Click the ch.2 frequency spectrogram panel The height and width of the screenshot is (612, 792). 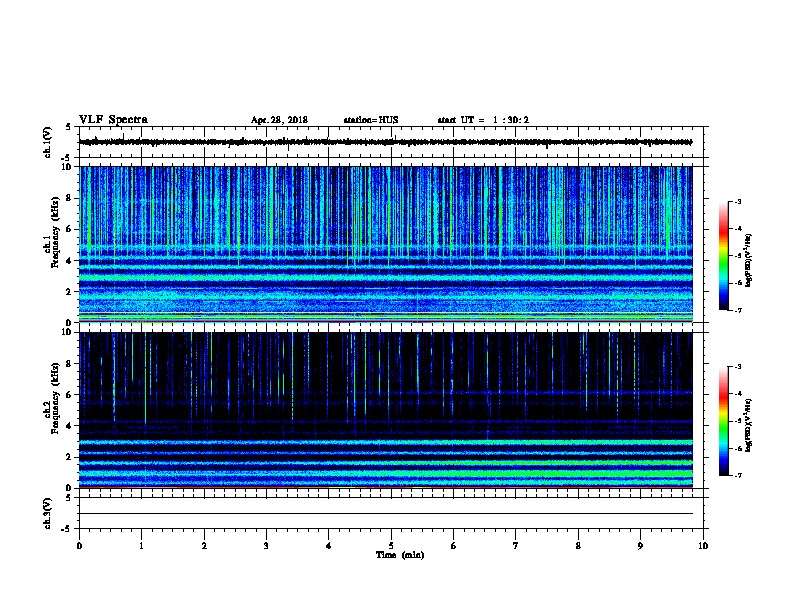(x=385, y=410)
